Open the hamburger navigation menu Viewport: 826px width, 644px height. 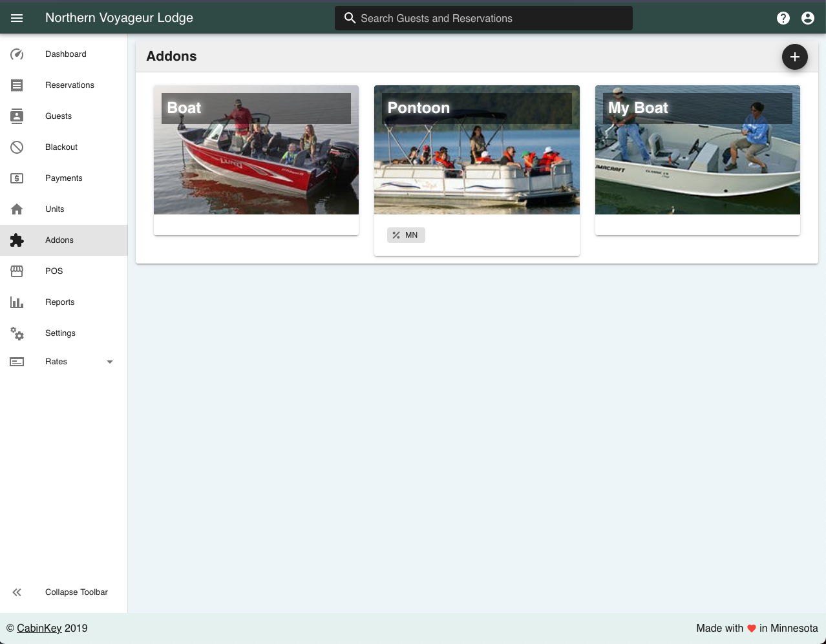tap(17, 18)
